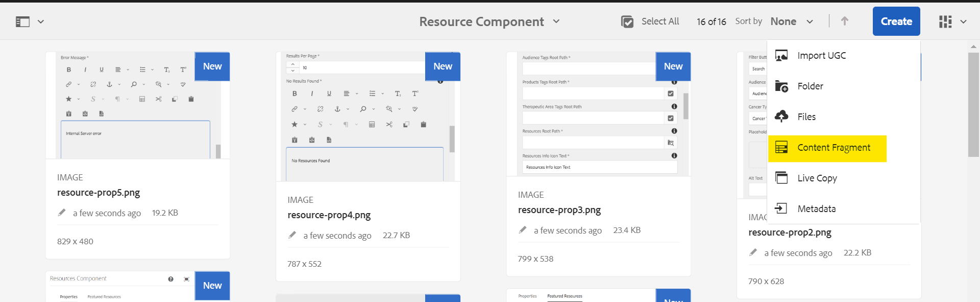
Task: Click the scrollbar up arrow
Action: 973,46
